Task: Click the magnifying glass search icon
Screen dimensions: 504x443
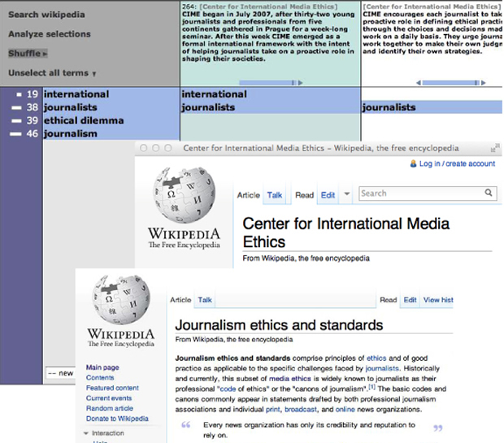Action: tap(489, 193)
